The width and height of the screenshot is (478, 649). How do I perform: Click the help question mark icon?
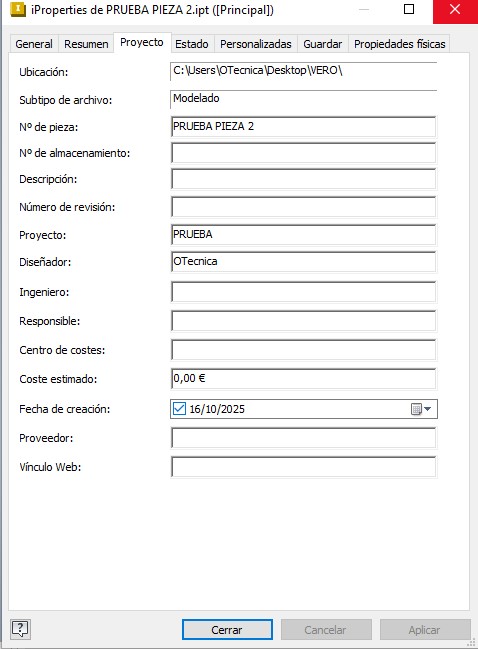click(20, 629)
